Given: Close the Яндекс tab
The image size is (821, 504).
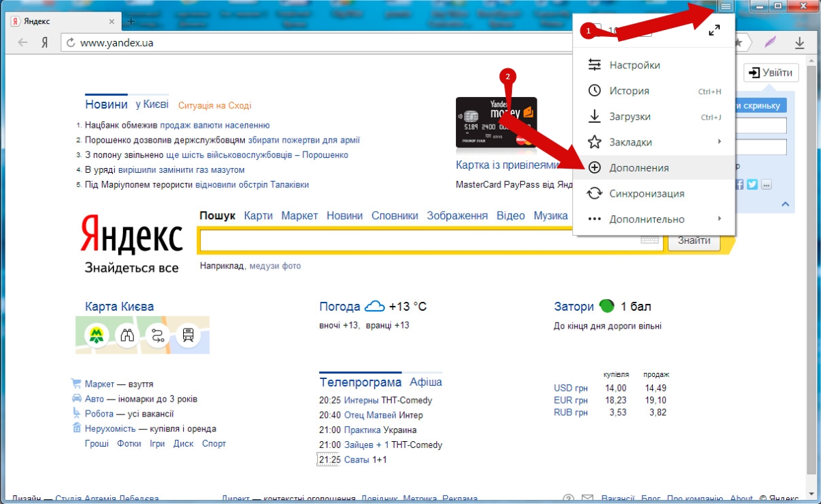Looking at the screenshot, I should click(111, 21).
